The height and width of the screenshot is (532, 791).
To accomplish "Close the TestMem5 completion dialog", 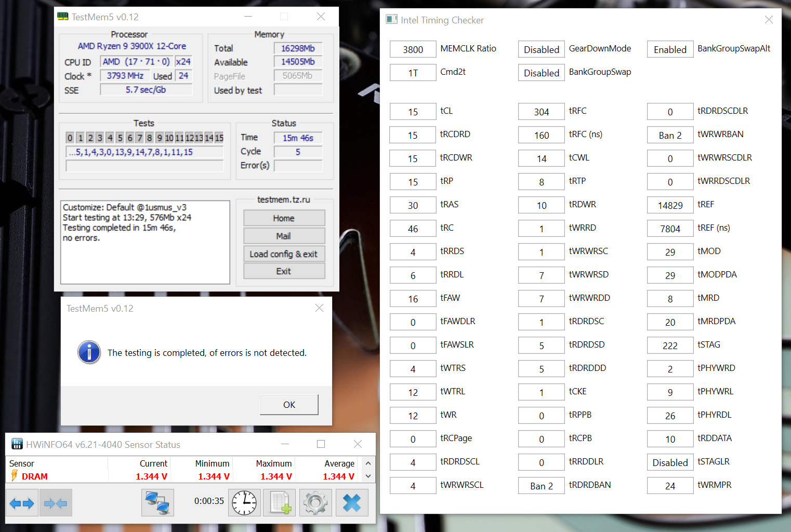I will 319,308.
